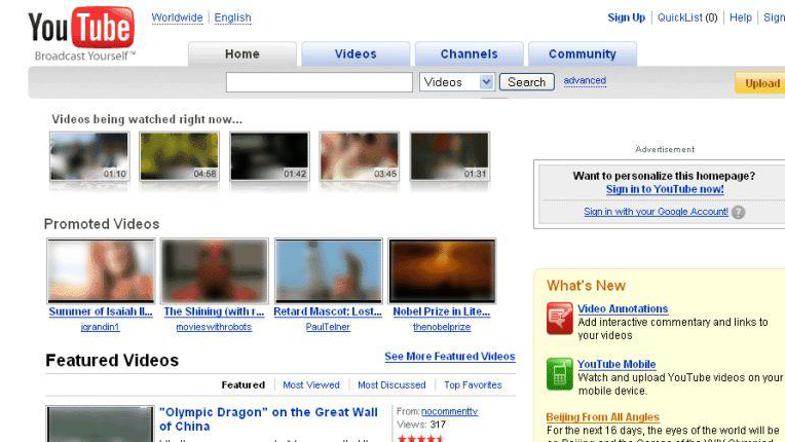Open the 01:31 video thumbnail

(450, 156)
